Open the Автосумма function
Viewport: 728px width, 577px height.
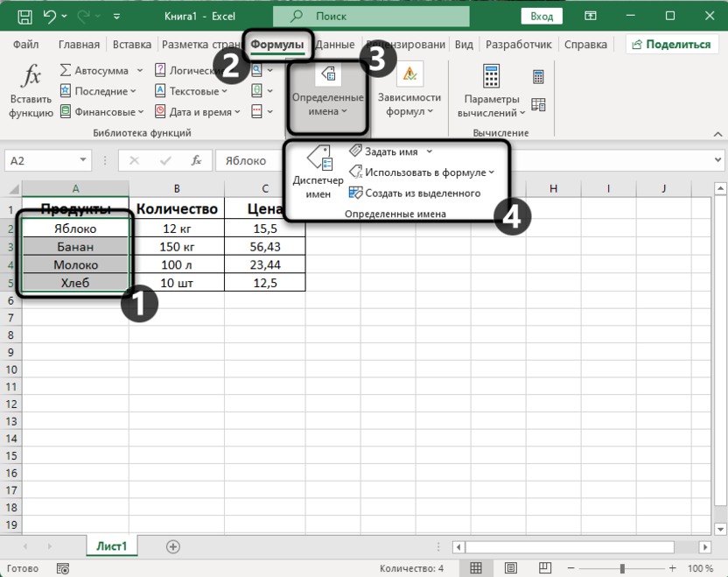tap(94, 71)
